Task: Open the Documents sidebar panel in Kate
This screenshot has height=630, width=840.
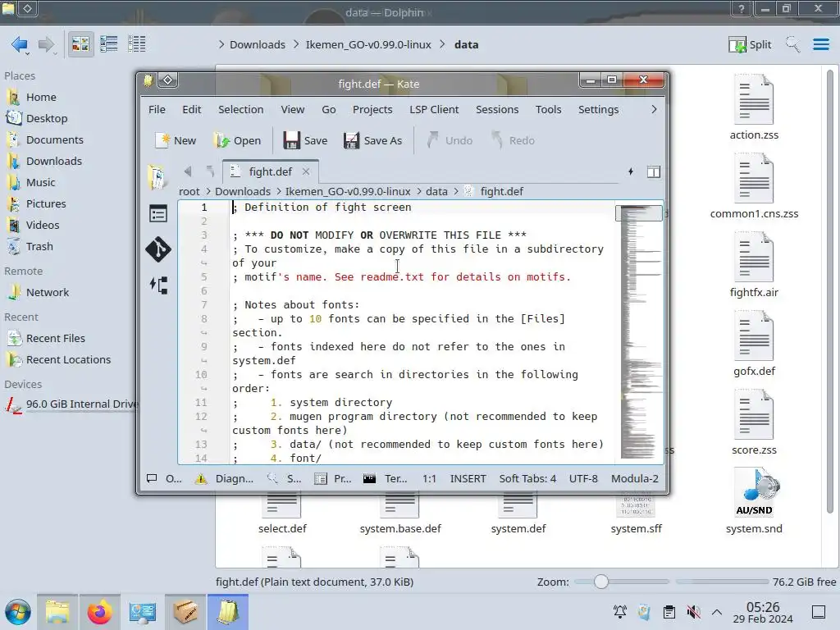Action: 157,177
